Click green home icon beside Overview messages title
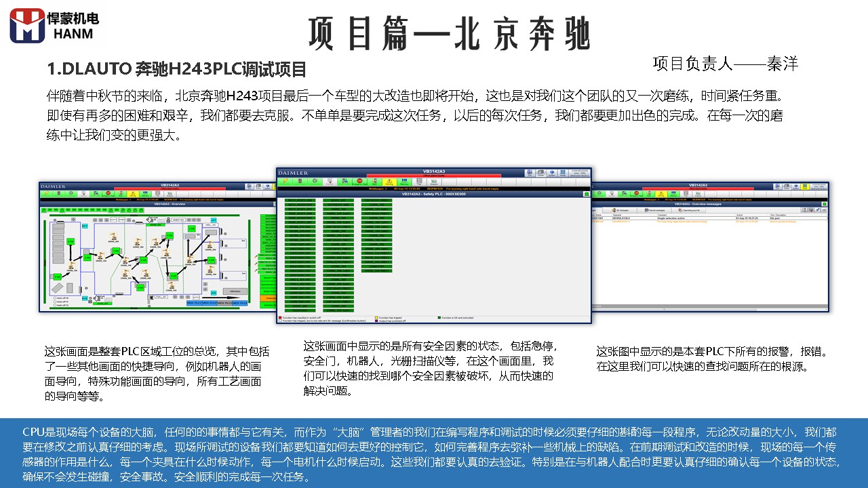The image size is (868, 488). tap(825, 204)
